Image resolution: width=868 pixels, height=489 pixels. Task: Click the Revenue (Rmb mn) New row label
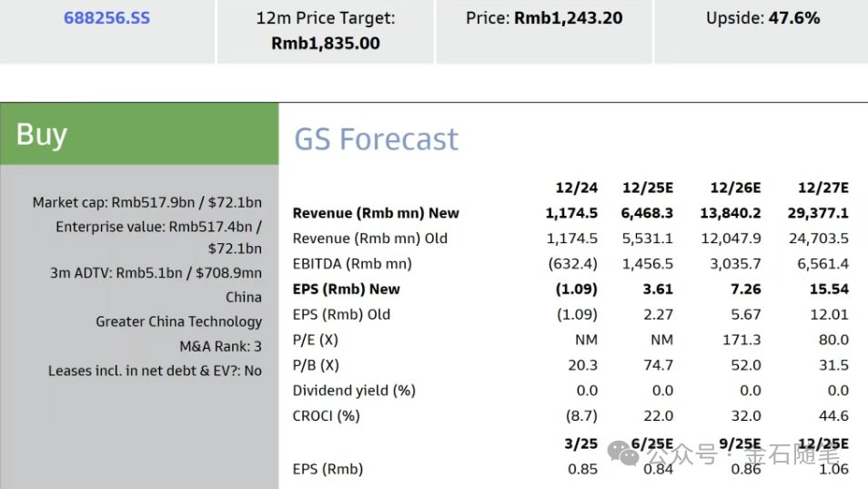click(376, 213)
